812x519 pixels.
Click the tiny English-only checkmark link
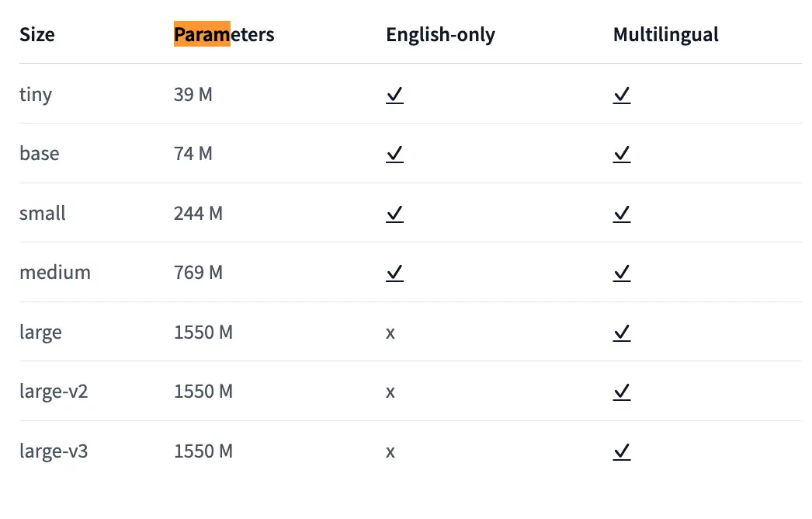(394, 95)
